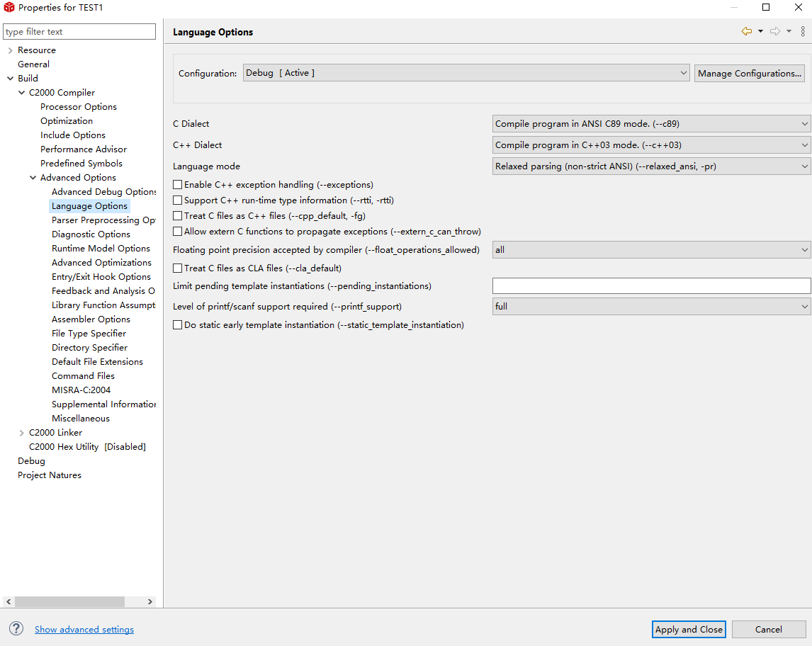
Task: Click the Limit pending template instantiations field
Action: [651, 286]
